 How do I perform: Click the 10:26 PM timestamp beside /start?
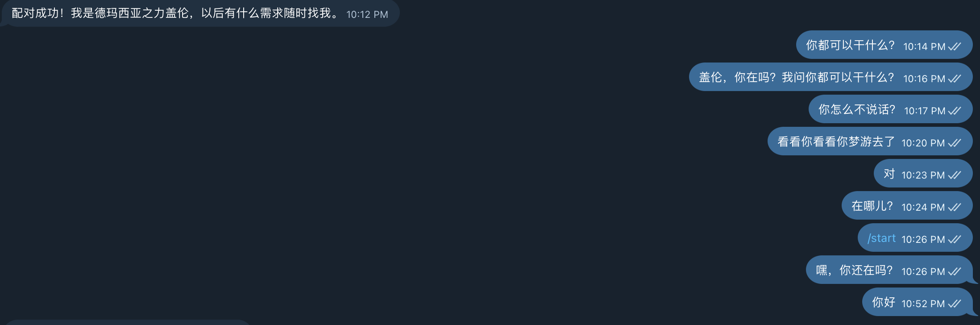point(923,239)
